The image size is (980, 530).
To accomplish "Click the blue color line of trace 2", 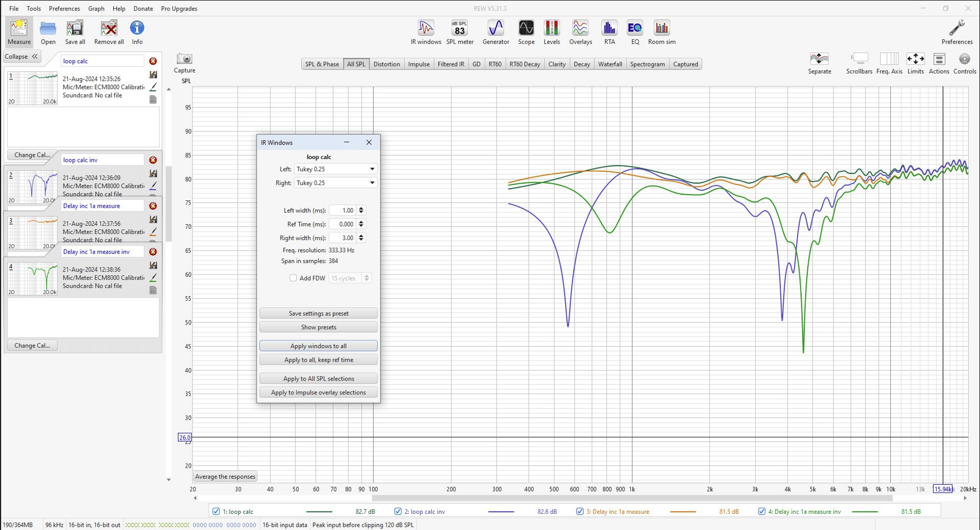I will click(501, 512).
